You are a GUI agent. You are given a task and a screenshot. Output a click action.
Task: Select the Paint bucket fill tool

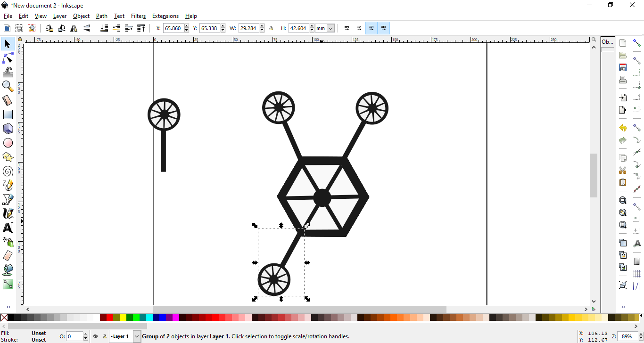tap(8, 270)
